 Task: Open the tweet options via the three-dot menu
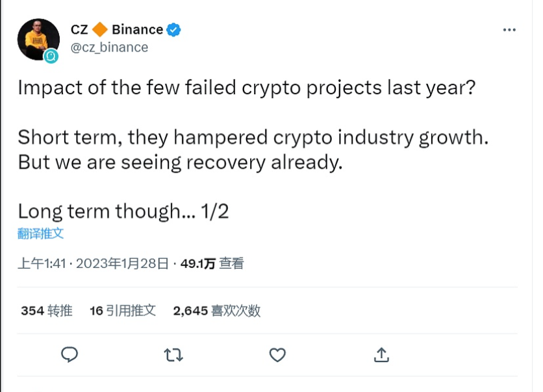pyautogui.click(x=509, y=29)
